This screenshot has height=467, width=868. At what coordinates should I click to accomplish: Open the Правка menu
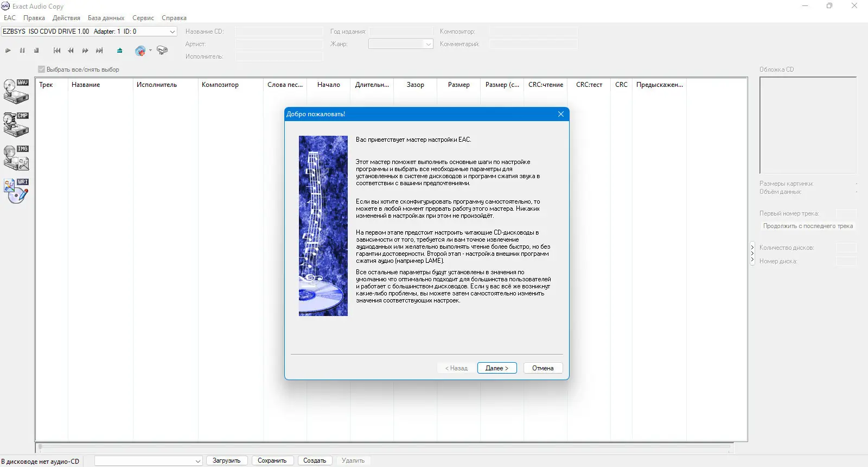tap(34, 18)
